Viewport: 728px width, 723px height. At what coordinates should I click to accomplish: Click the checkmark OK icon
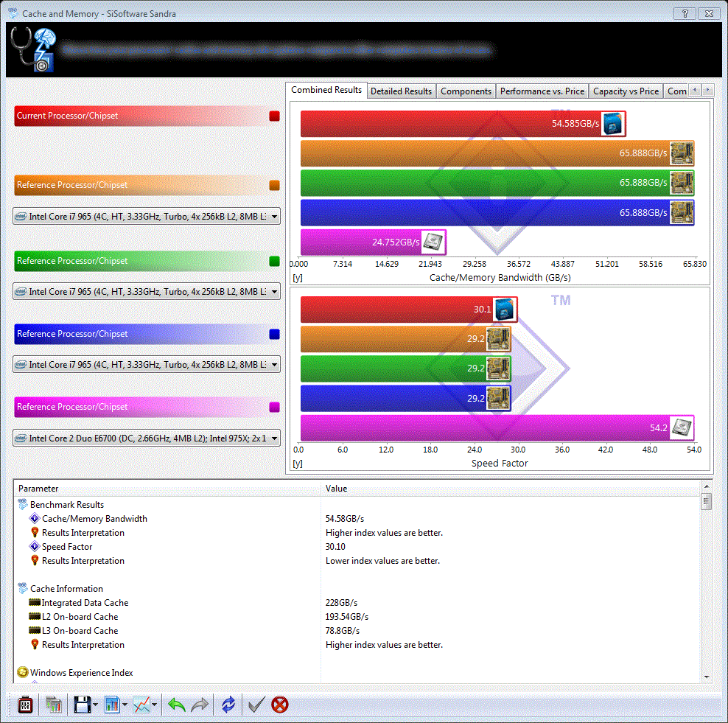[x=256, y=705]
